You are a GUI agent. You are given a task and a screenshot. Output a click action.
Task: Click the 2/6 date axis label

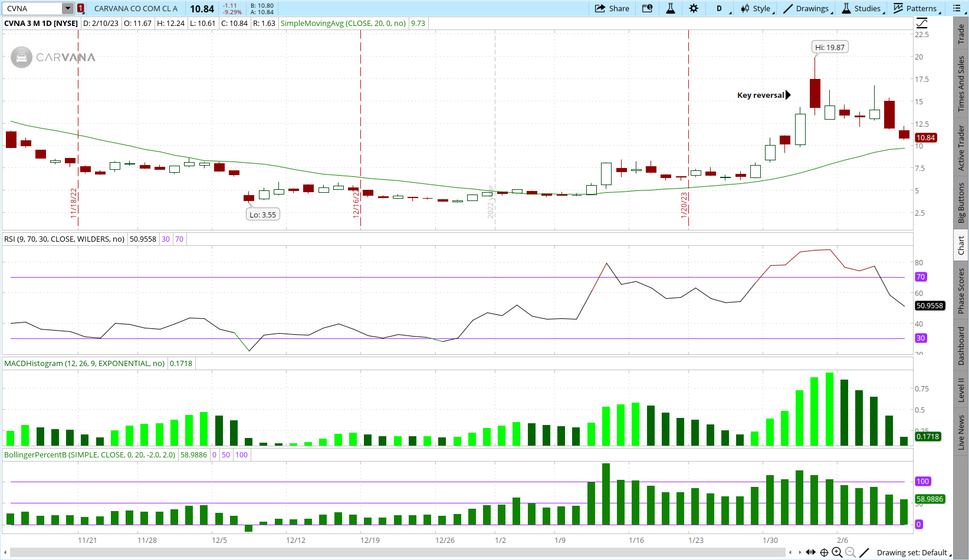(842, 540)
